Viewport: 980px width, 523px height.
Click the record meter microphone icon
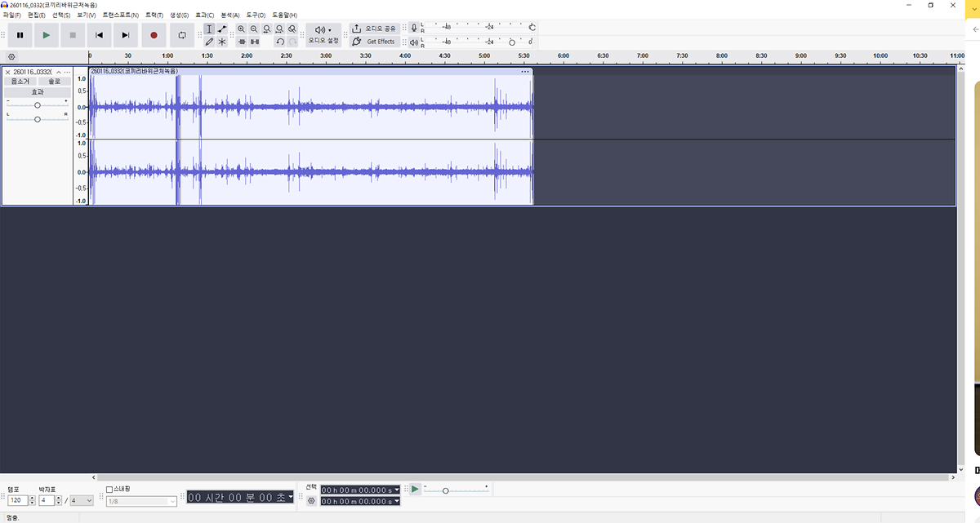click(414, 28)
